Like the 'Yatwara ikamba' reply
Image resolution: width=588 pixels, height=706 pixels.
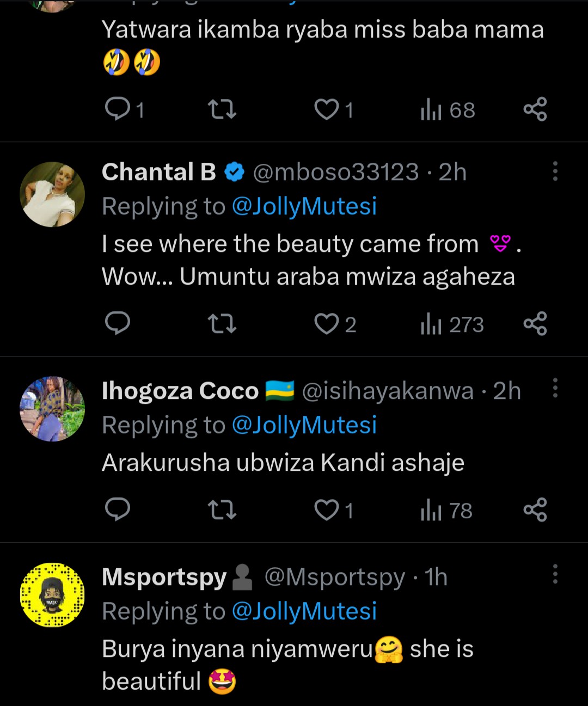[327, 110]
